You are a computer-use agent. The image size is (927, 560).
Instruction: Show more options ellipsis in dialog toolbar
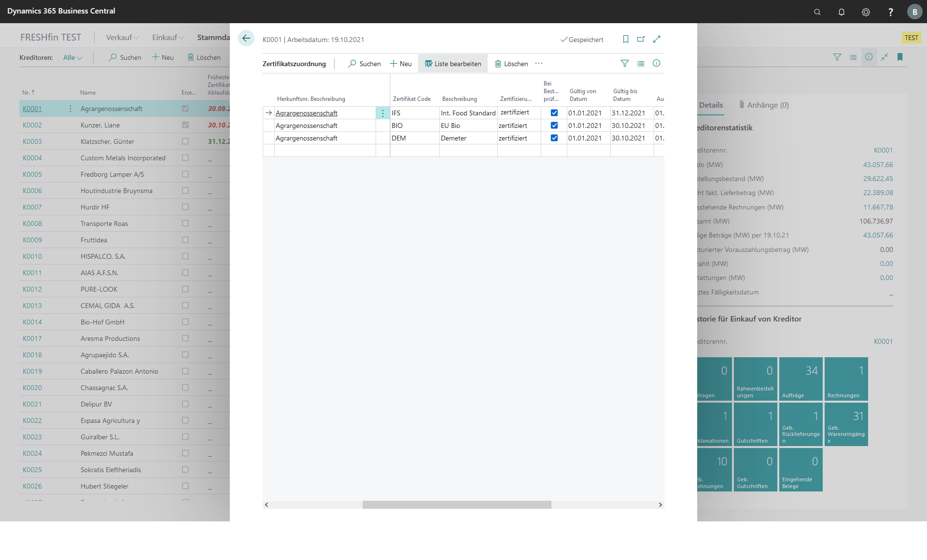[539, 63]
